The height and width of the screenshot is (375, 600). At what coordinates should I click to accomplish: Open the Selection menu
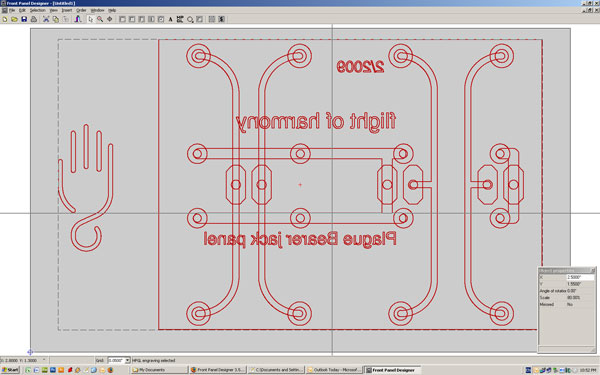(38, 10)
